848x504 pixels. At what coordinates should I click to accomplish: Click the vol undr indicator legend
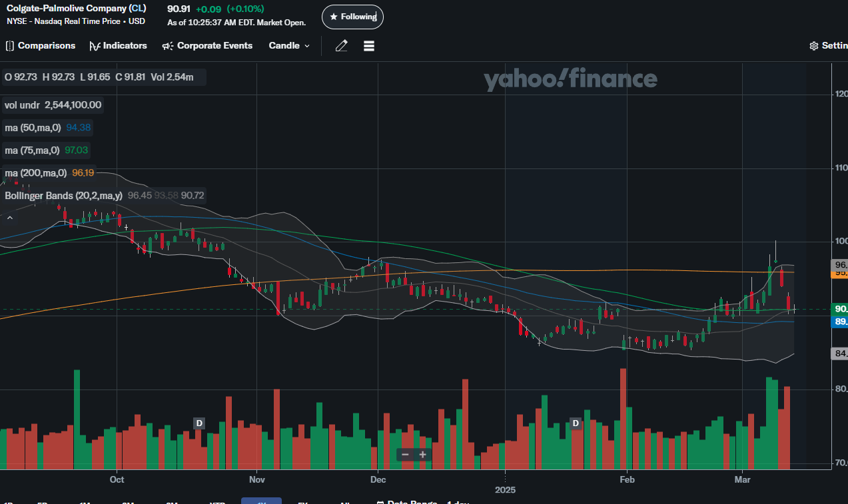(53, 105)
